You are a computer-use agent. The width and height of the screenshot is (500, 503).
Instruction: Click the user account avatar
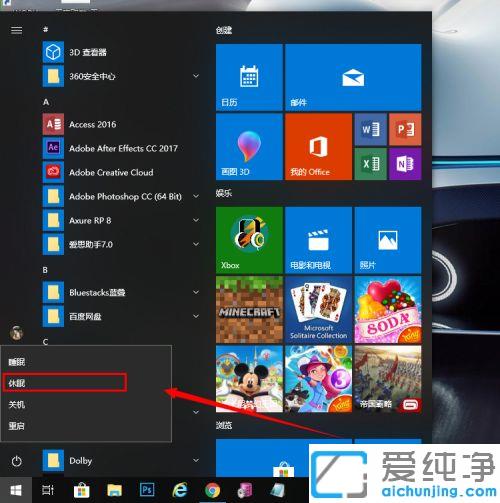(16, 333)
